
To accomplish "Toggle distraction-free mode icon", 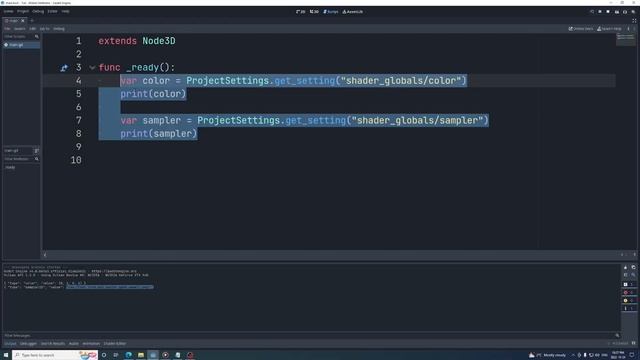I will click(x=634, y=20).
